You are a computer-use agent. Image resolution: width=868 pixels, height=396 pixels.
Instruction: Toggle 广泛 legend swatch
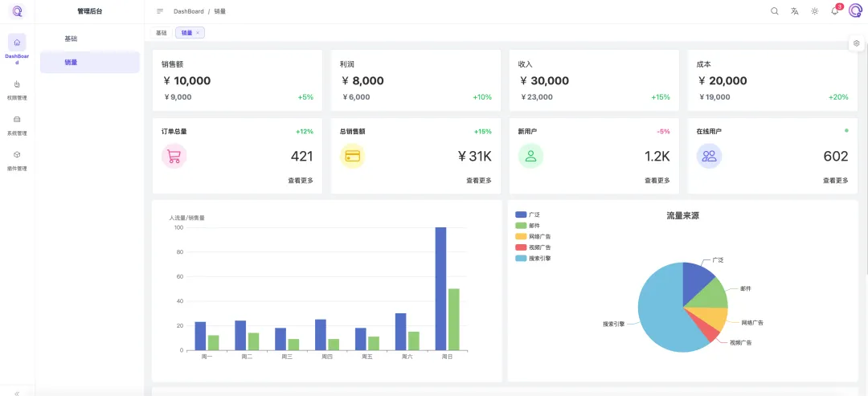click(521, 214)
